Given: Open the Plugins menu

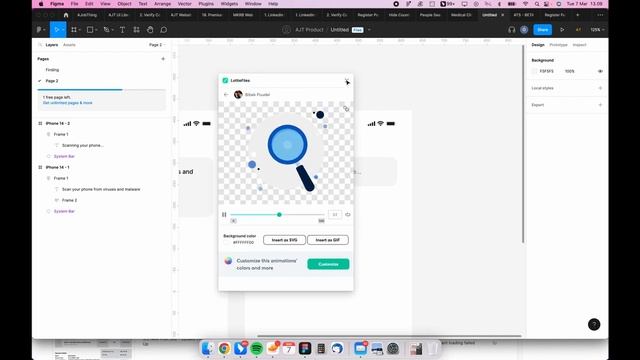Looking at the screenshot, I should [x=206, y=4].
